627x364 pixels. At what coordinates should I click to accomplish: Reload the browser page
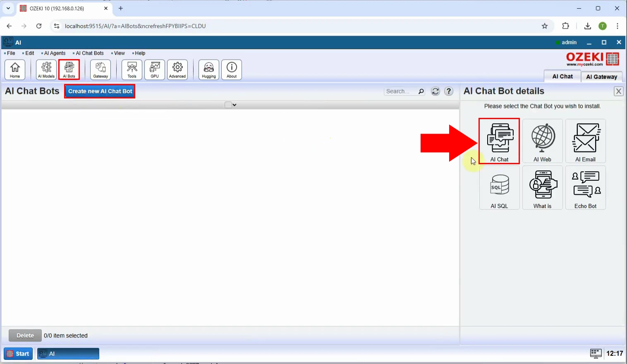tap(39, 26)
